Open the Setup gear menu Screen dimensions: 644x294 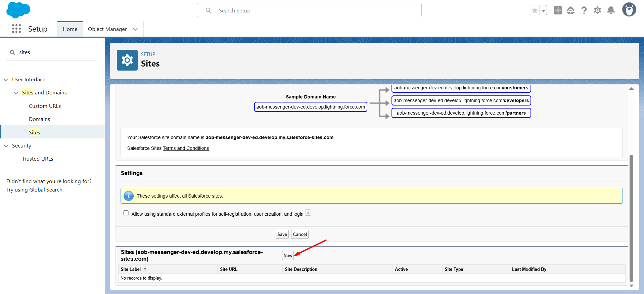[x=597, y=10]
